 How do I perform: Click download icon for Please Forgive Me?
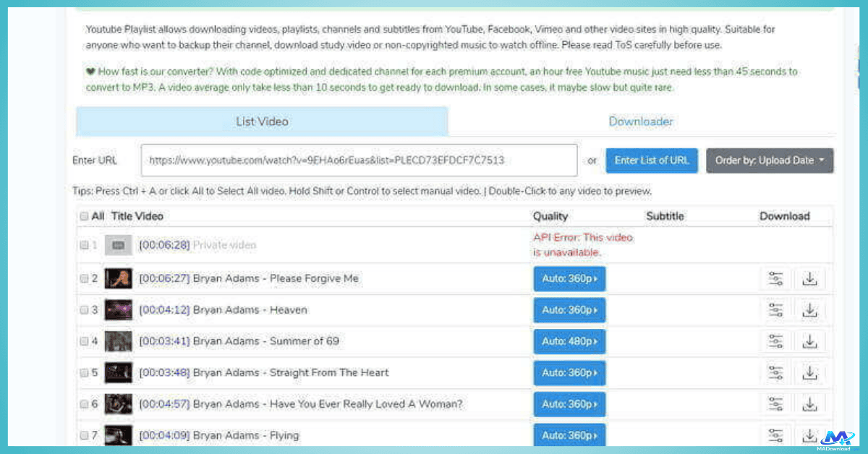click(809, 279)
